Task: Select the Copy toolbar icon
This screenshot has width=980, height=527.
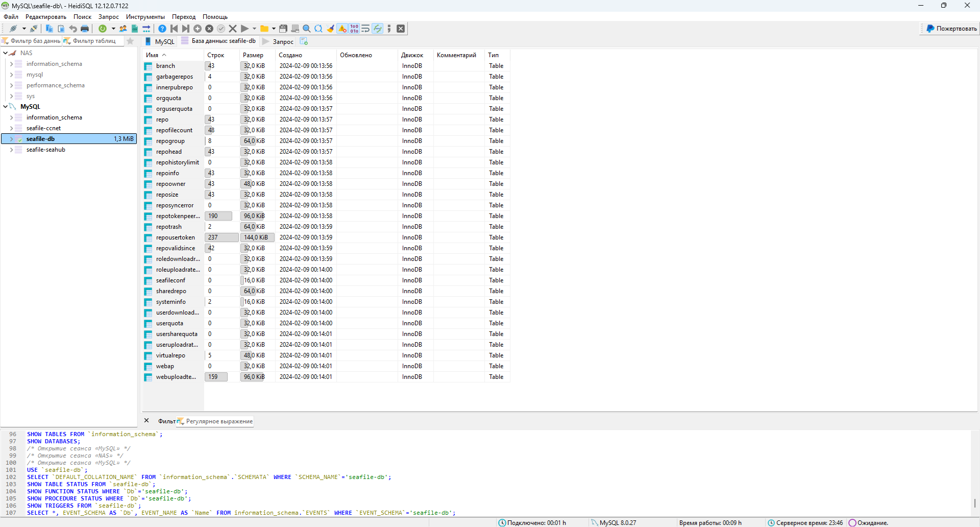Action: coord(49,29)
